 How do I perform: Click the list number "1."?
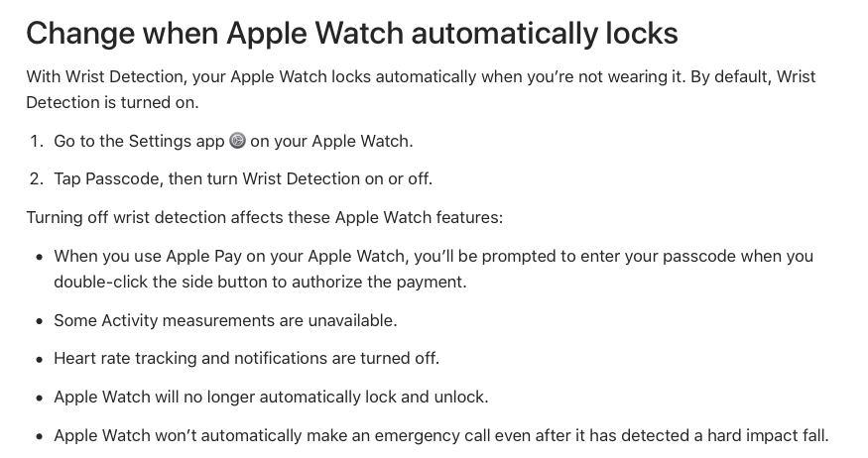tap(37, 141)
